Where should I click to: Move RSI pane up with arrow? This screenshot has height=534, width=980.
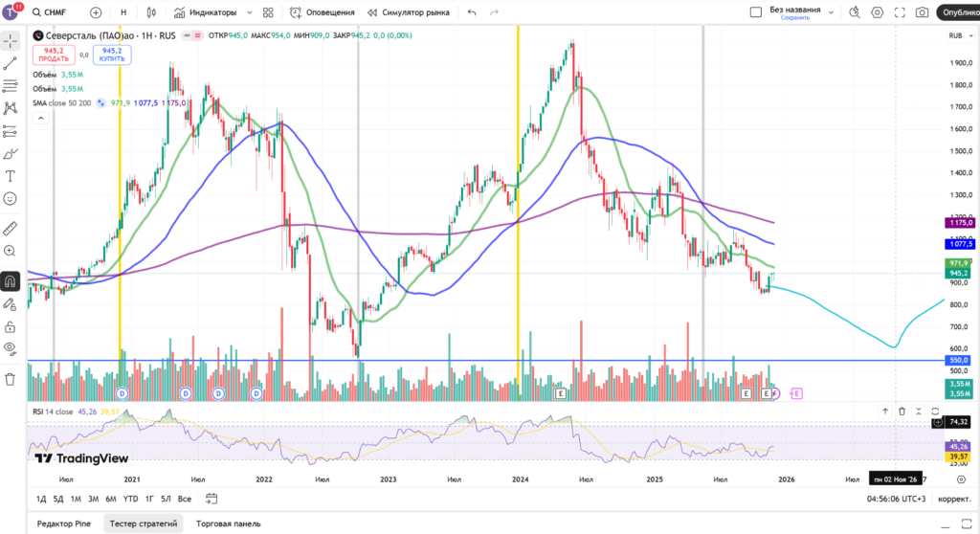point(885,412)
